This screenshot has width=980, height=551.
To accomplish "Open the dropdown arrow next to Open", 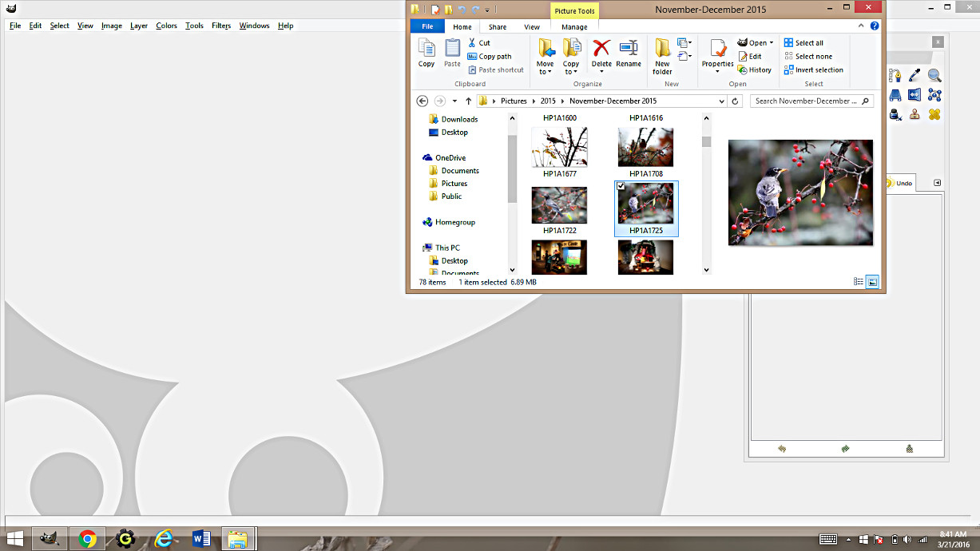I will tap(772, 43).
